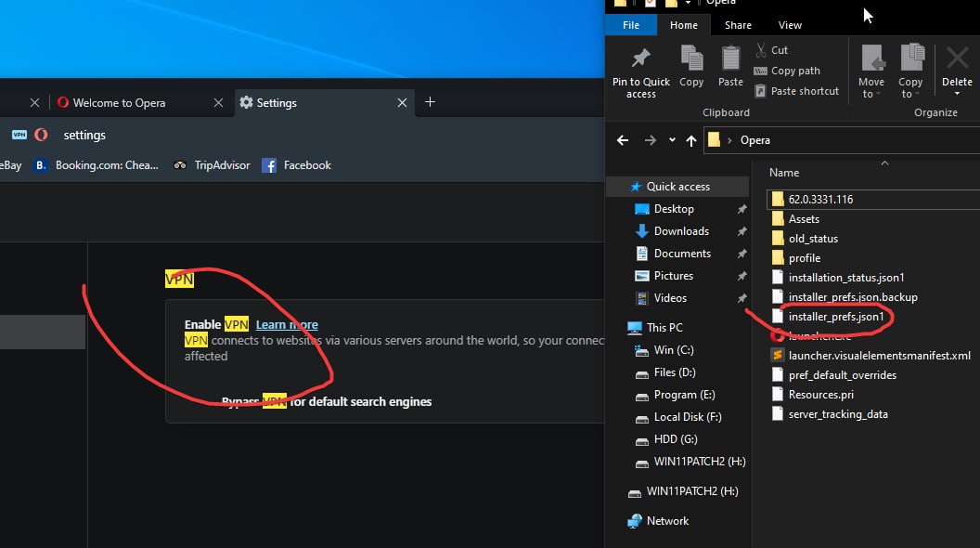Image resolution: width=980 pixels, height=548 pixels.
Task: Open Videos in navigation pane
Action: 670,298
